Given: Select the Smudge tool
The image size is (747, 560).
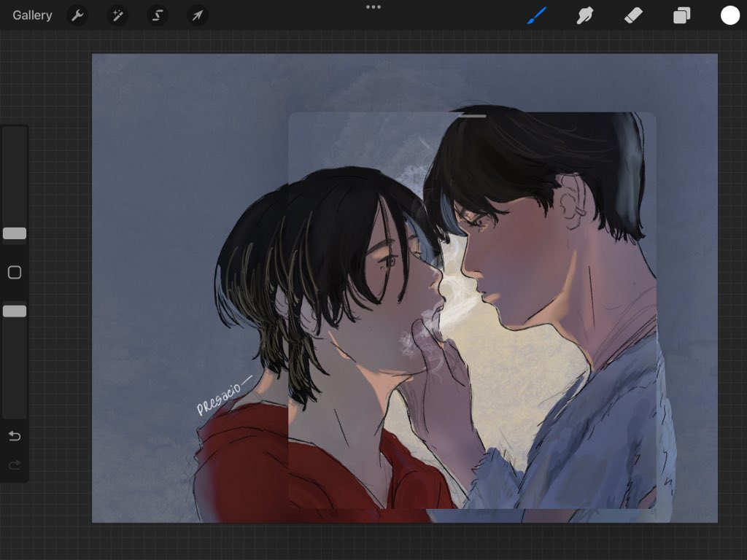Looking at the screenshot, I should (585, 15).
